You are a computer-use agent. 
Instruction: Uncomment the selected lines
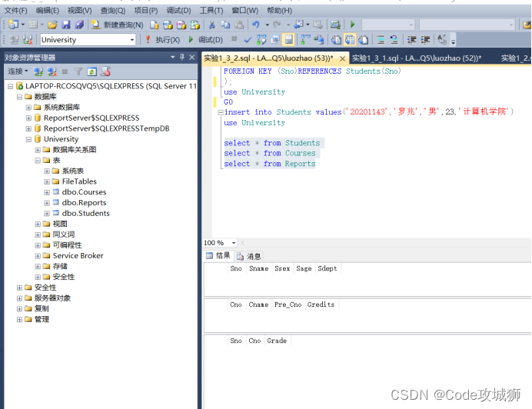[x=394, y=40]
